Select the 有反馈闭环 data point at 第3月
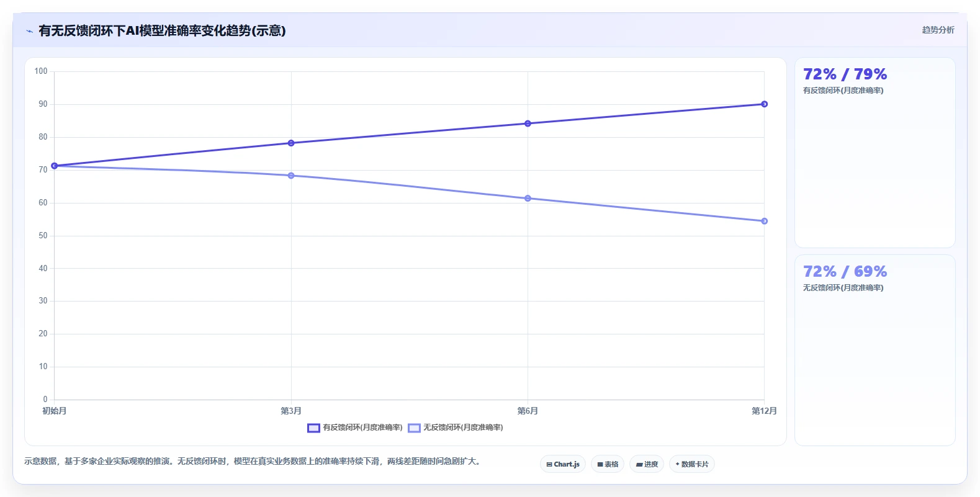The image size is (980, 497). 291,143
